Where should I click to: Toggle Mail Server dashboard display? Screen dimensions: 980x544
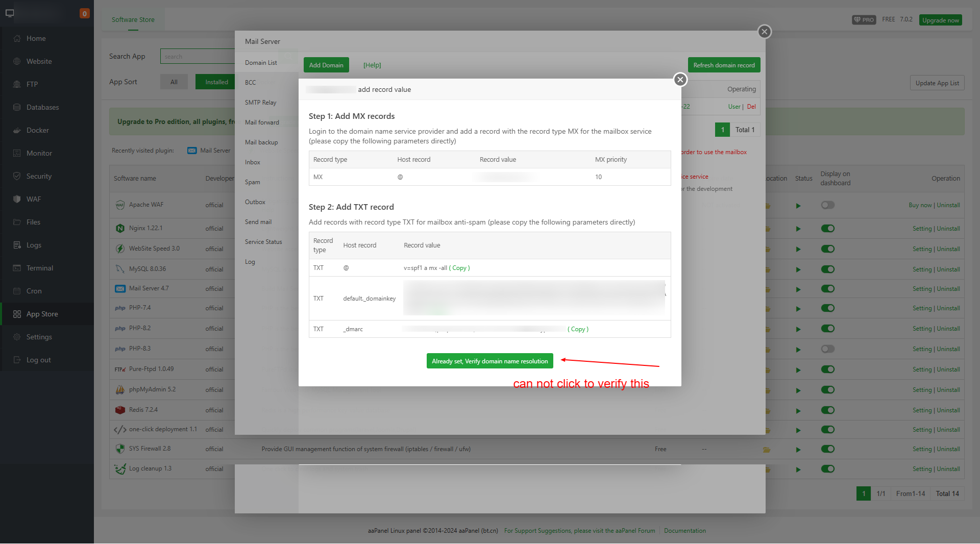coord(827,289)
